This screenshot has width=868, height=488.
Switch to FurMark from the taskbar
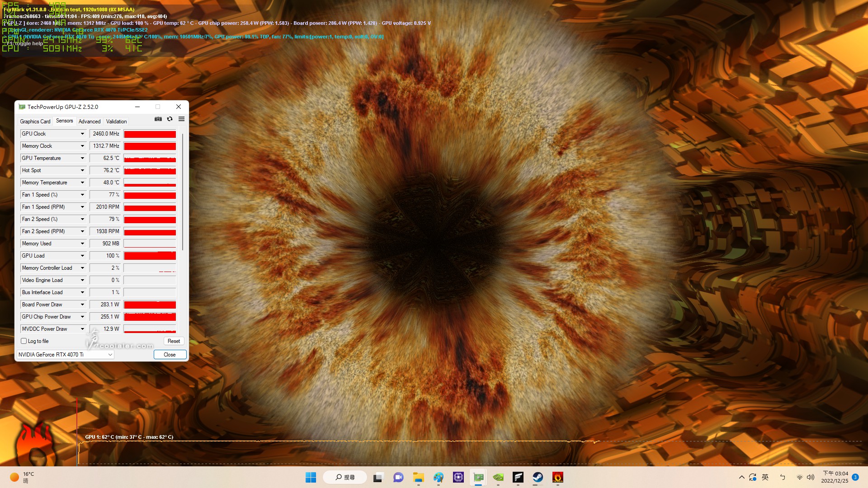(558, 477)
